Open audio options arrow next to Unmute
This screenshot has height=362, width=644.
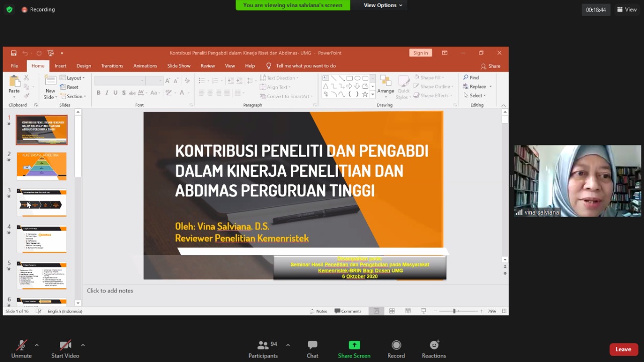[x=36, y=345]
